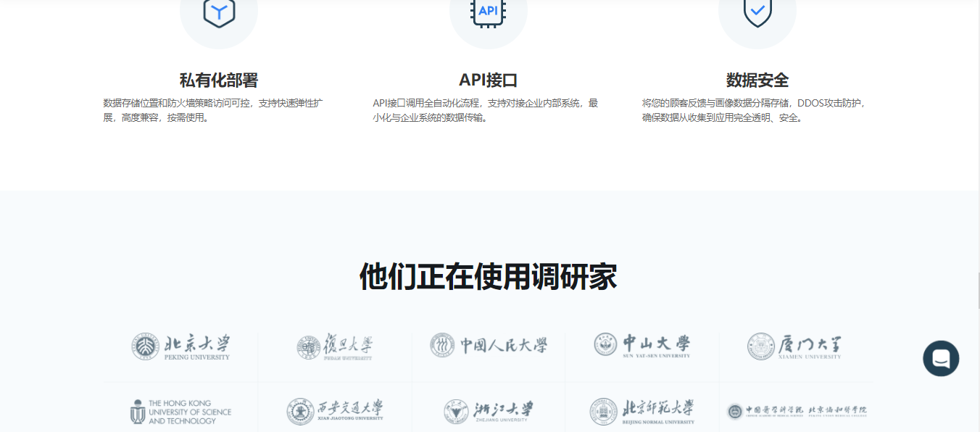Select the Sun Yat-sen University logo
980x432 pixels.
[x=642, y=345]
